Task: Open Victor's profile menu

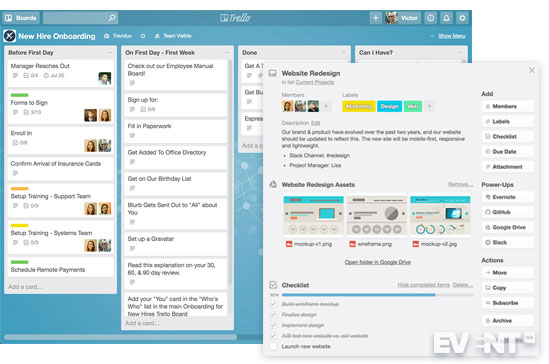Action: [x=402, y=18]
